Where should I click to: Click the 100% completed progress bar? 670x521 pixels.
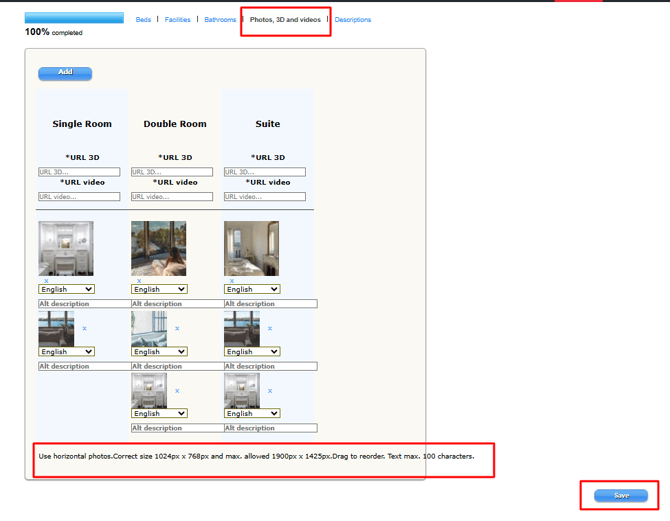pyautogui.click(x=74, y=18)
